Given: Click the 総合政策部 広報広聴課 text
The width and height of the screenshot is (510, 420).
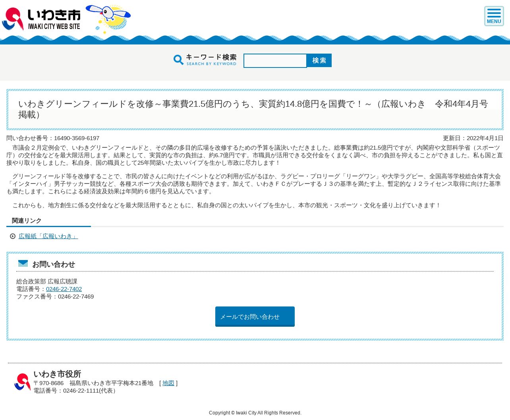Looking at the screenshot, I should click(47, 281).
